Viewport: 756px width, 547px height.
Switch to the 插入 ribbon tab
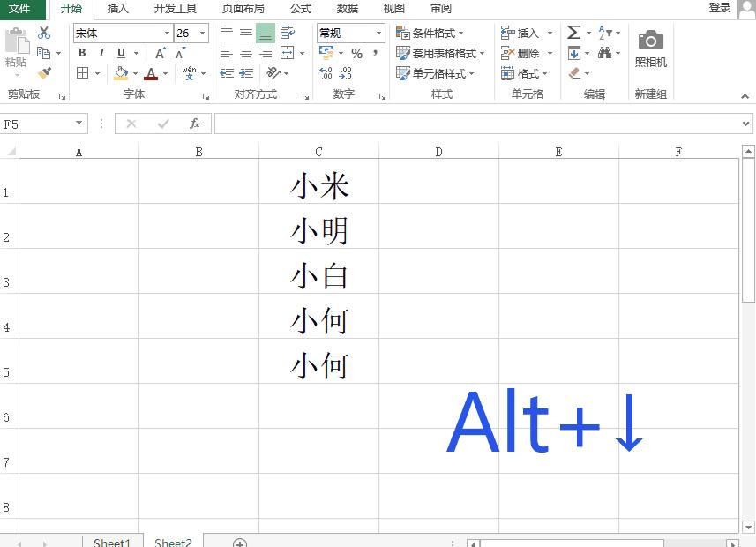(x=119, y=9)
